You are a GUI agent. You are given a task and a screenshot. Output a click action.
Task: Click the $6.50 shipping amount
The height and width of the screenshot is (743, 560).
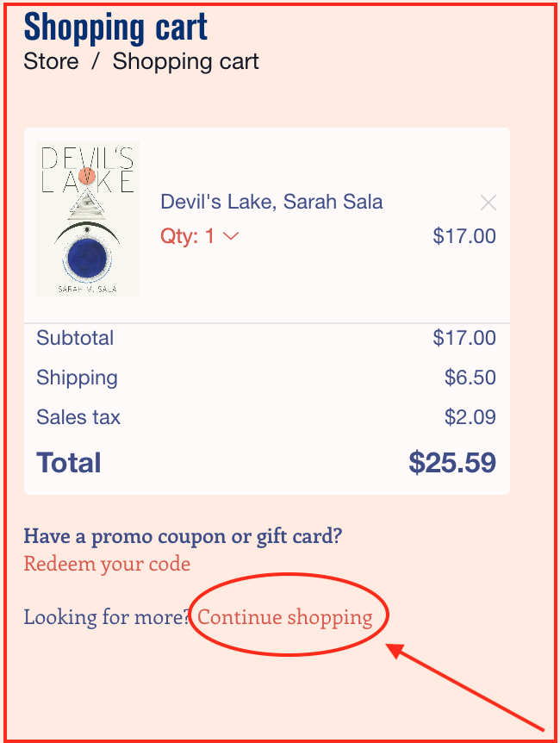pos(470,378)
